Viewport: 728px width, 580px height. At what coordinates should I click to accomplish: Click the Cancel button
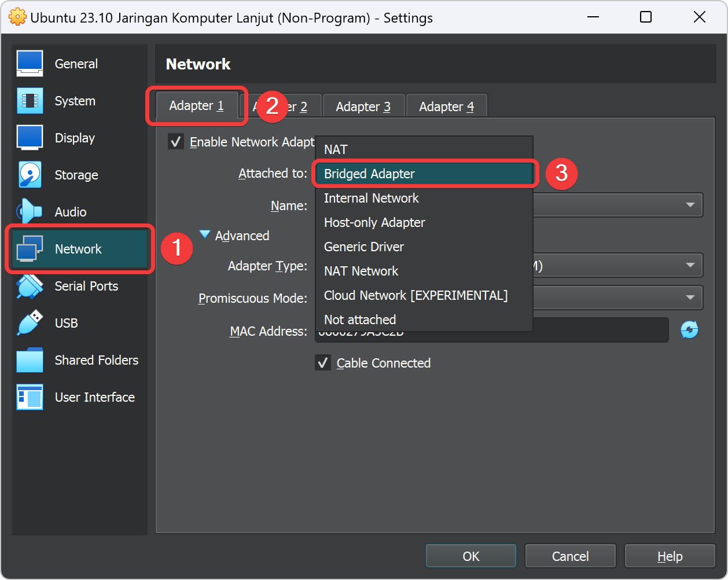(x=570, y=556)
